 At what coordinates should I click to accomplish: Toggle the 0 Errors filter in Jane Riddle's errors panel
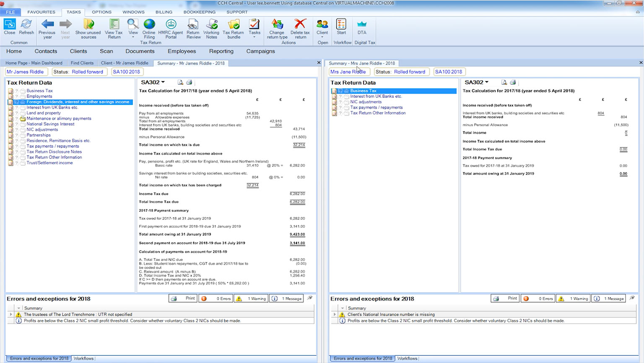(538, 299)
